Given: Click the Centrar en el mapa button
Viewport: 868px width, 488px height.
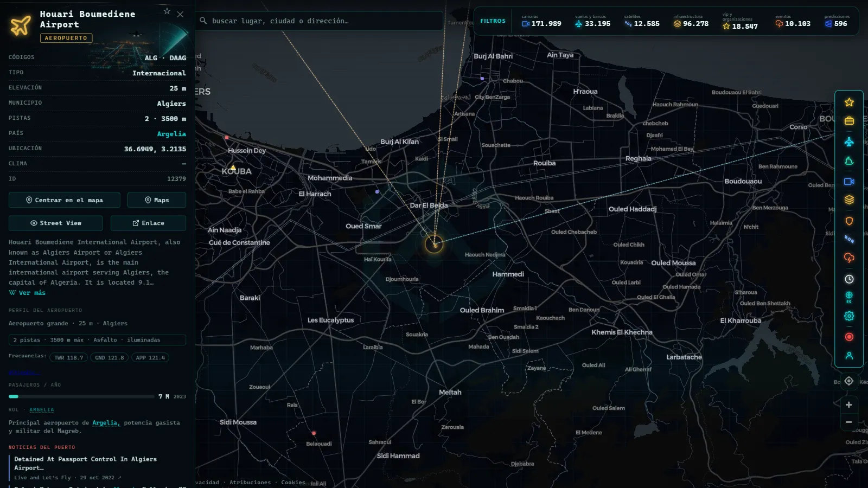Looking at the screenshot, I should [65, 200].
